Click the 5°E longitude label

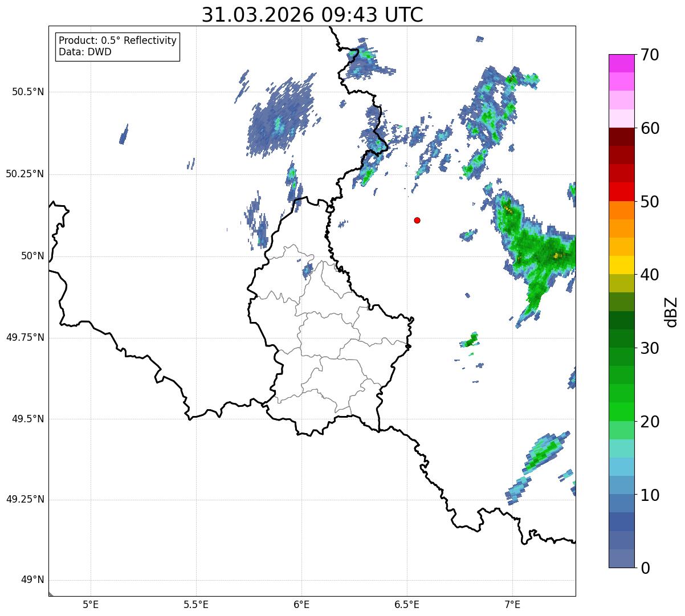[91, 605]
